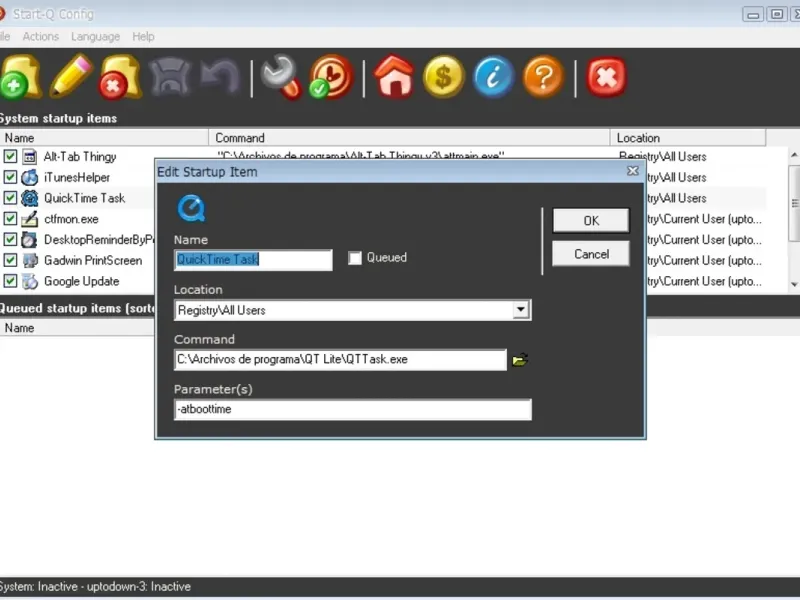Select the iTunesHelper row text
Viewport: 800px width, 600px height.
tap(77, 178)
